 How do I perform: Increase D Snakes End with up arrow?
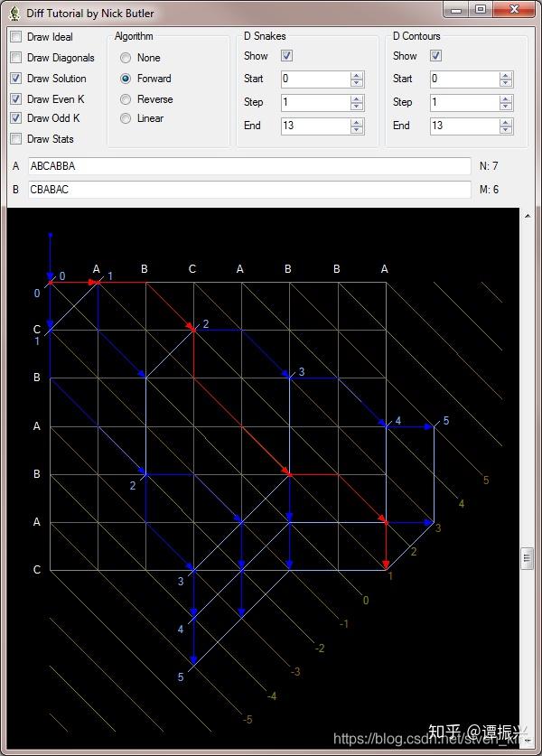click(357, 123)
